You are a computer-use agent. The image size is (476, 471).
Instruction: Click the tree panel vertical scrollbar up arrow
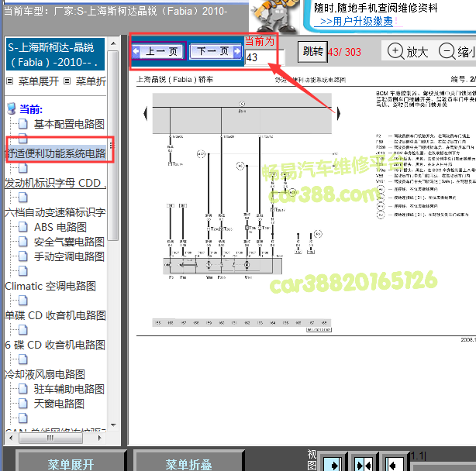113,43
